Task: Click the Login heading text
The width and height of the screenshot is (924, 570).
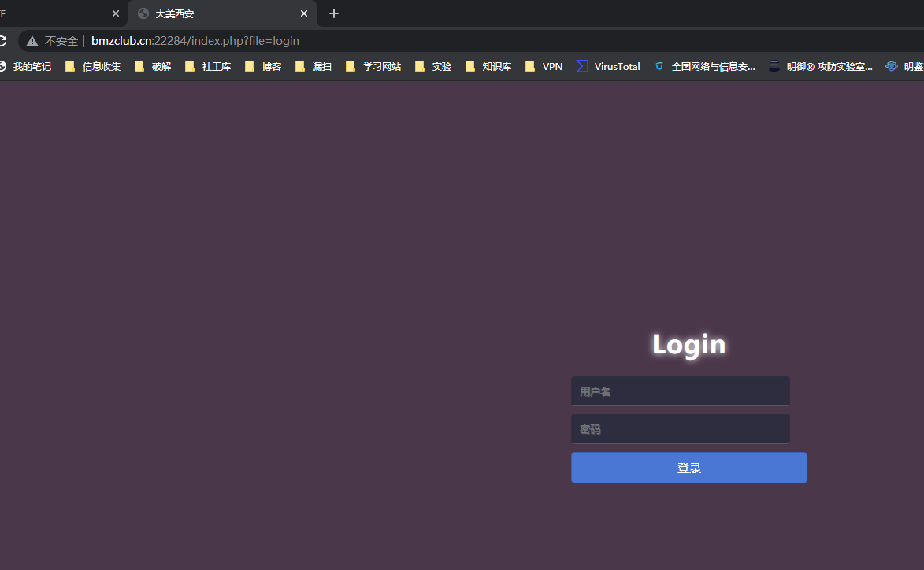Action: (689, 345)
